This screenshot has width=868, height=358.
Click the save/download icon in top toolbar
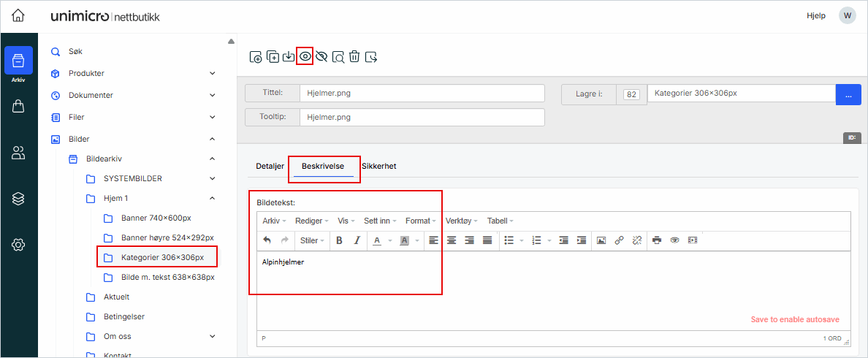(289, 57)
